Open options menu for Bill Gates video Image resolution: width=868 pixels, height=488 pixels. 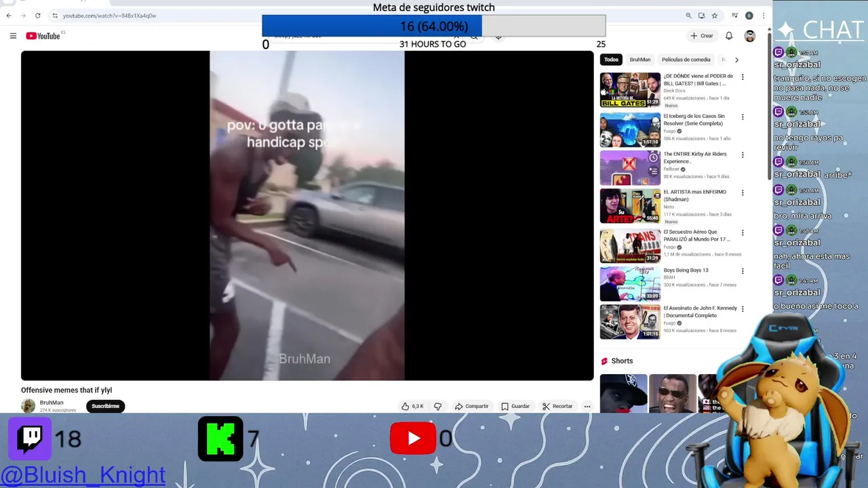pyautogui.click(x=743, y=77)
